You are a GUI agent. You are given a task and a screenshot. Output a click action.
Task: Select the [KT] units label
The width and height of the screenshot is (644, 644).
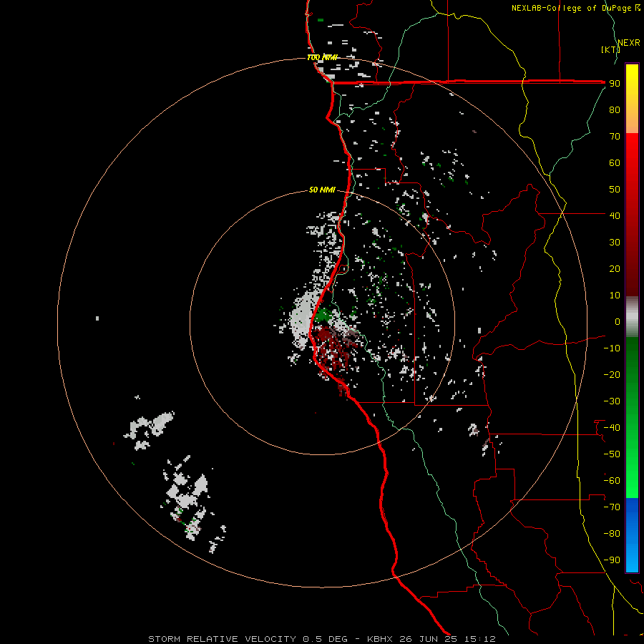tap(610, 49)
